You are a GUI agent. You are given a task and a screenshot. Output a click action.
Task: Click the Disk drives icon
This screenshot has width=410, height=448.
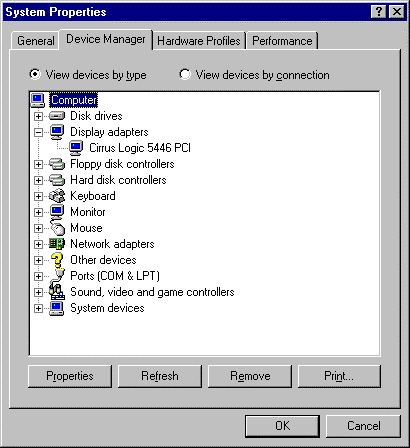click(x=57, y=116)
